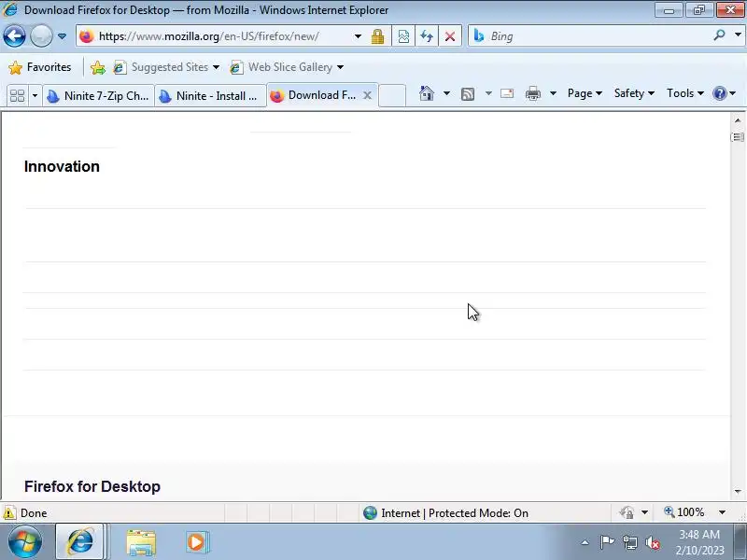Switch to Ninite - Install tab
The image size is (747, 560).
pos(210,96)
